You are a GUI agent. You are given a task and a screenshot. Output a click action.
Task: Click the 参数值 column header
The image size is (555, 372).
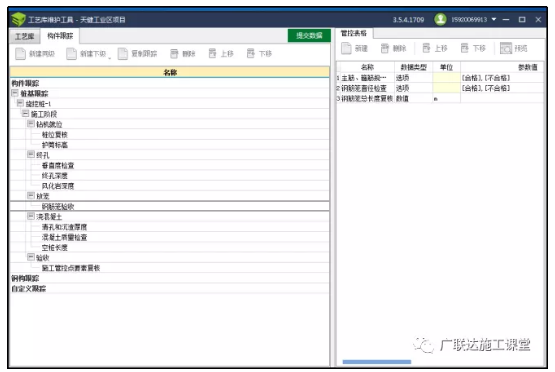[x=502, y=67]
